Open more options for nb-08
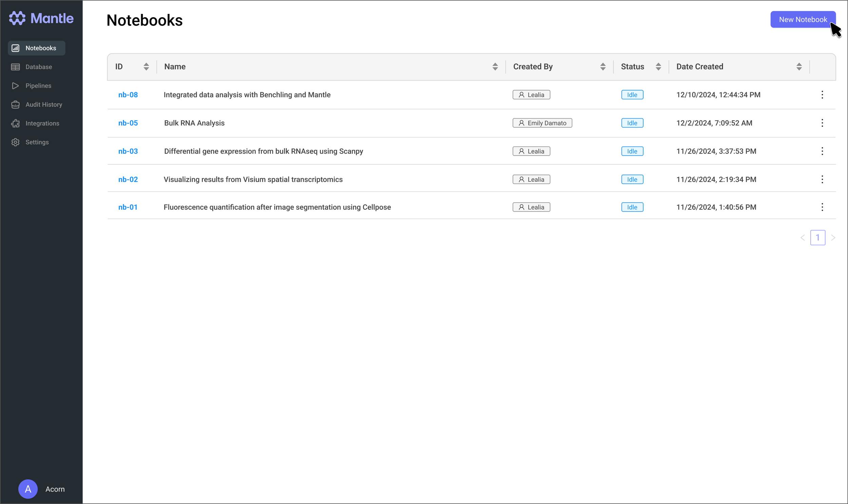Image resolution: width=848 pixels, height=504 pixels. coord(822,95)
